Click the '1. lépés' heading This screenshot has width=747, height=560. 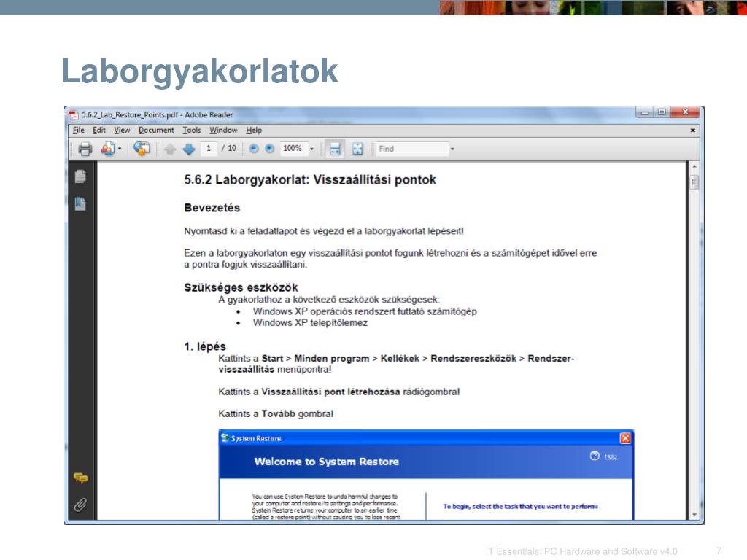205,346
